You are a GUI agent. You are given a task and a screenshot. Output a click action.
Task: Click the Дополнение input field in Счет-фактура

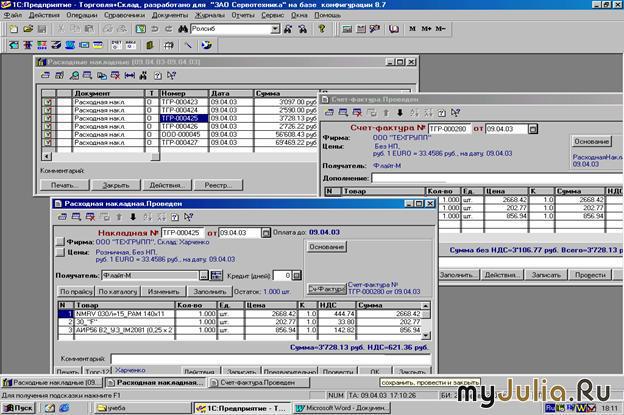[497, 178]
